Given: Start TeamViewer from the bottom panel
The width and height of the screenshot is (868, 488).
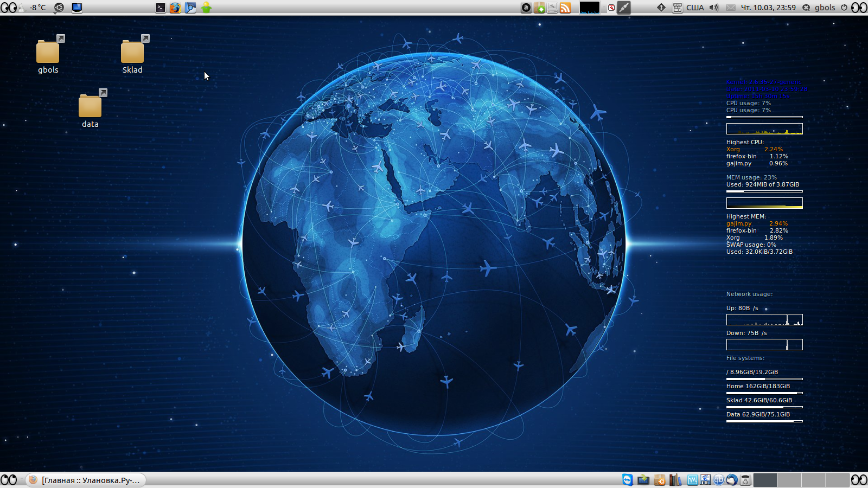Looking at the screenshot, I should pos(628,480).
